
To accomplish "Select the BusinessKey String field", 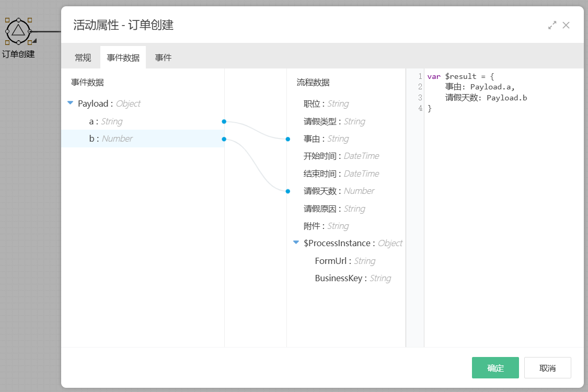I will coord(352,278).
